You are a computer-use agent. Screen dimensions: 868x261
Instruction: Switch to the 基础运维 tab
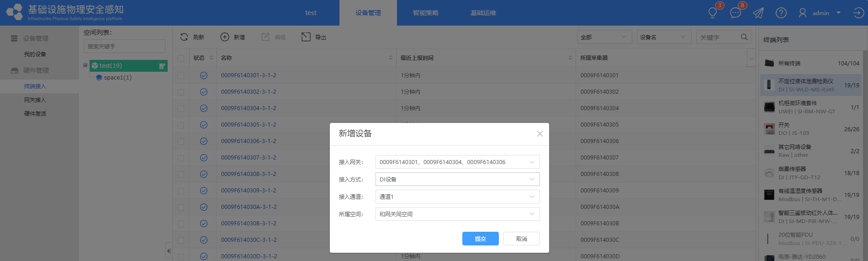483,13
